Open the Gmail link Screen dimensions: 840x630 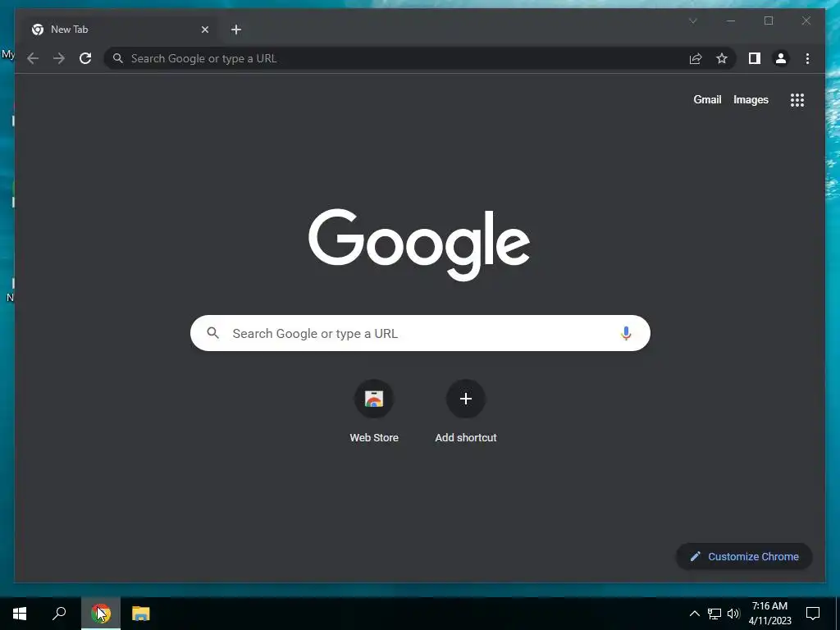click(x=707, y=99)
